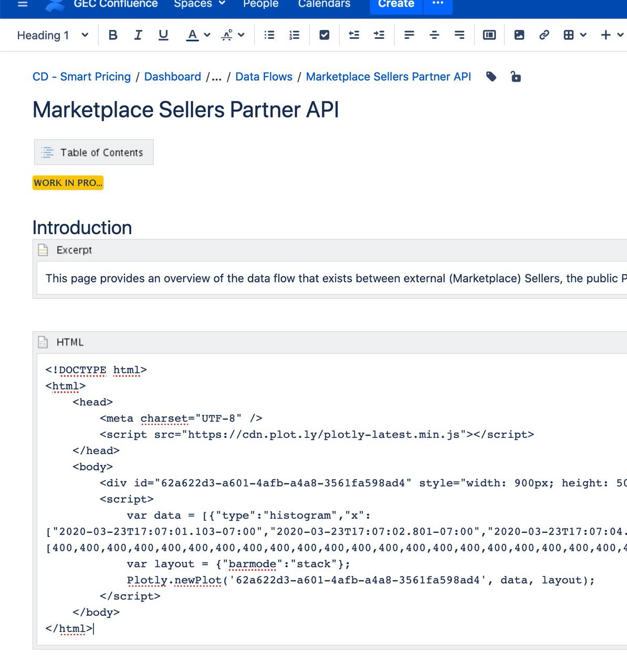
Task: Open the People menu item
Action: point(260,4)
